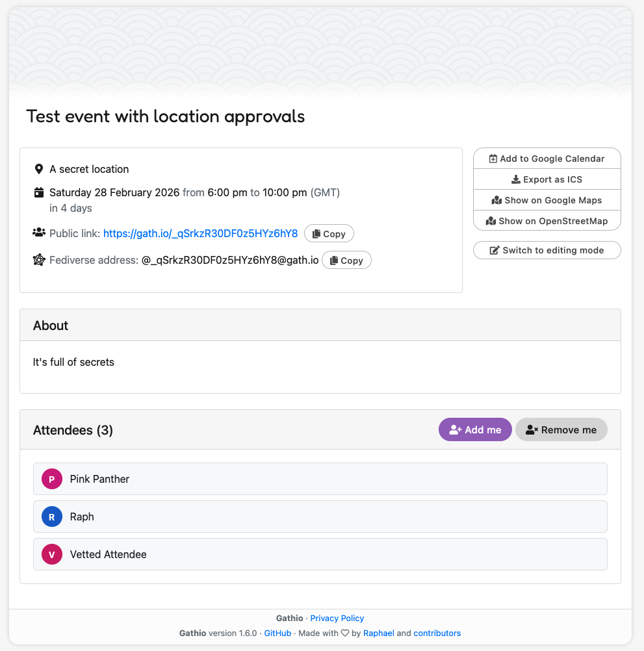Screen dimensions: 644x651
Task: Export the event as ICS
Action: point(547,179)
